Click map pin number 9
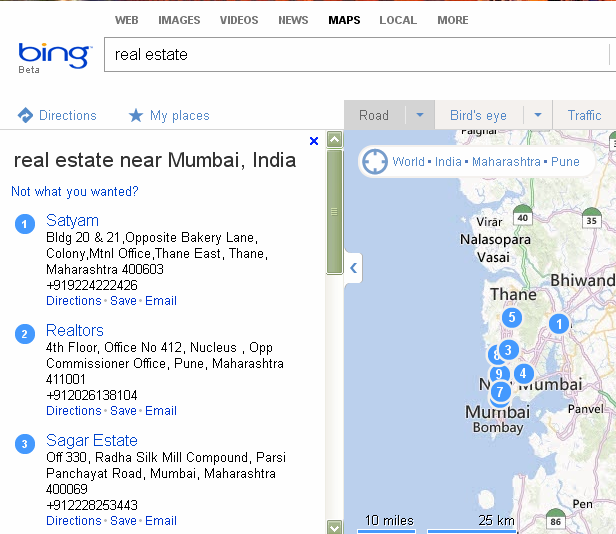This screenshot has width=616, height=534. (x=499, y=374)
